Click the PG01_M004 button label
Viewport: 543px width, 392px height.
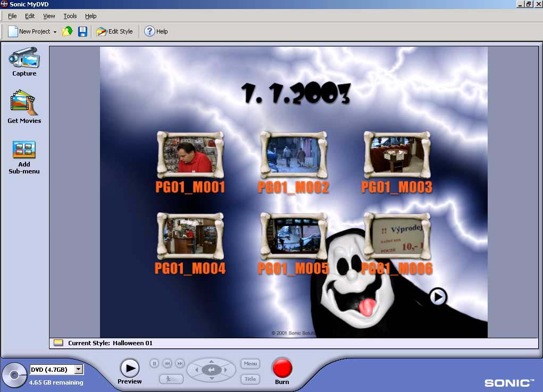(x=190, y=269)
